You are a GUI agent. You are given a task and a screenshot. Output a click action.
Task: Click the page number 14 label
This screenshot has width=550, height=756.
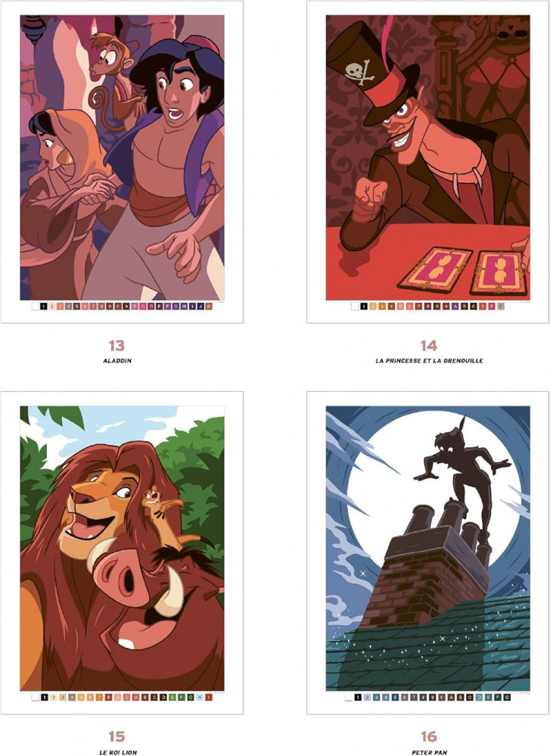pyautogui.click(x=428, y=346)
